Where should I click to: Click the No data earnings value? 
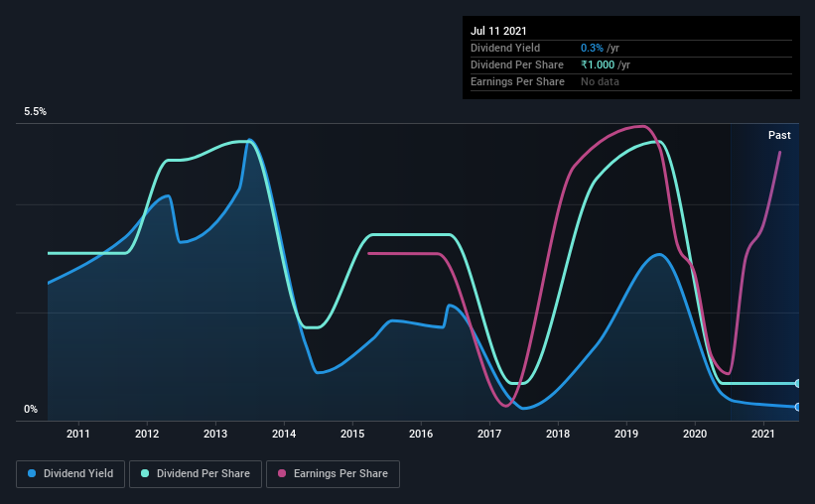[x=600, y=81]
